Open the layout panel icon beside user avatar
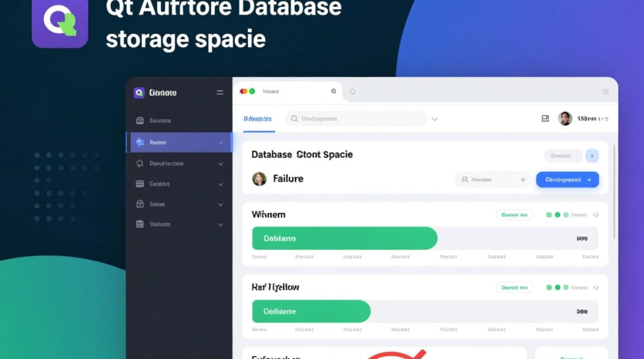 (x=545, y=118)
